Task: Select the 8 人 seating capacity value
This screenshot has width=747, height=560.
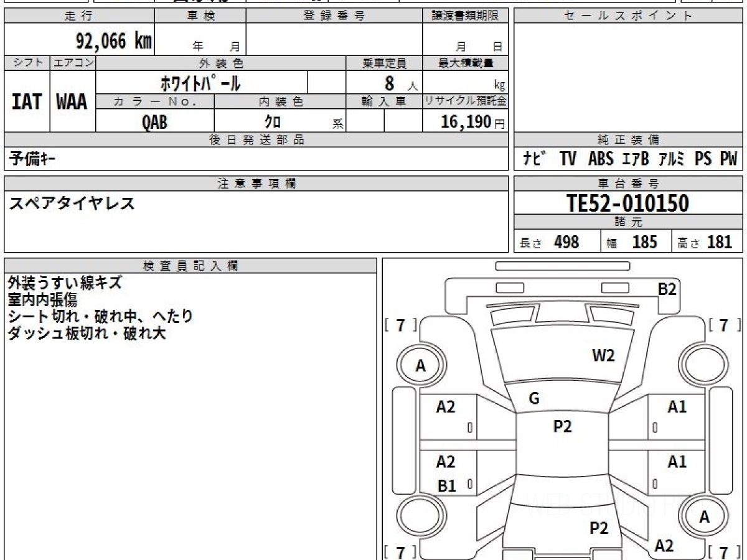Action: coord(401,84)
